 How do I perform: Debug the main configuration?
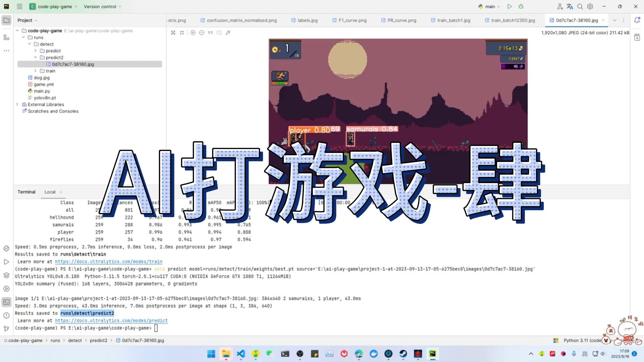tap(521, 6)
